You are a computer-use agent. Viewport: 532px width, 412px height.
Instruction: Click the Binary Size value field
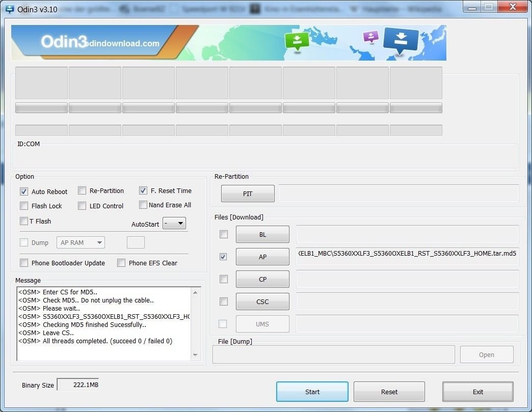coord(78,385)
